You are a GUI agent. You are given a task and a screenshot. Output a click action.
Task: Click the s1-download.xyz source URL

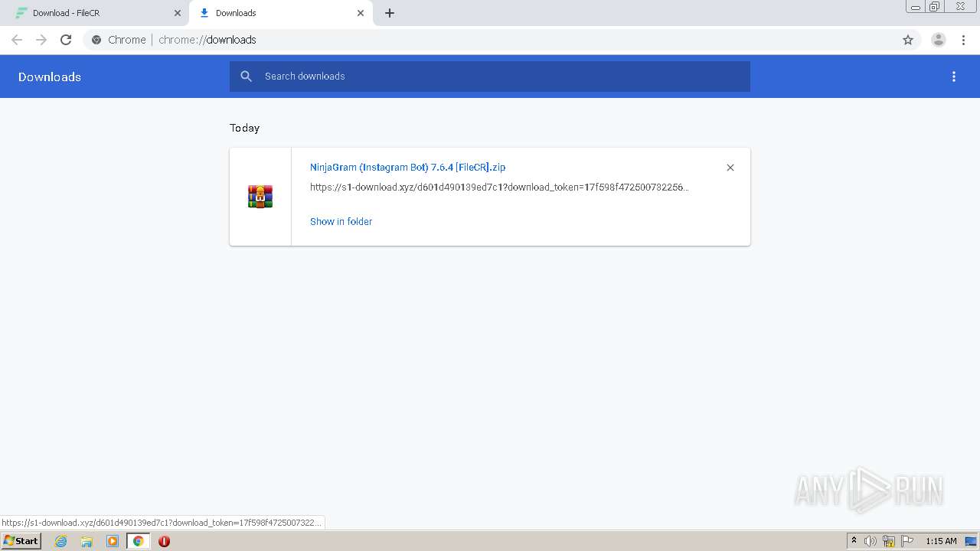499,187
